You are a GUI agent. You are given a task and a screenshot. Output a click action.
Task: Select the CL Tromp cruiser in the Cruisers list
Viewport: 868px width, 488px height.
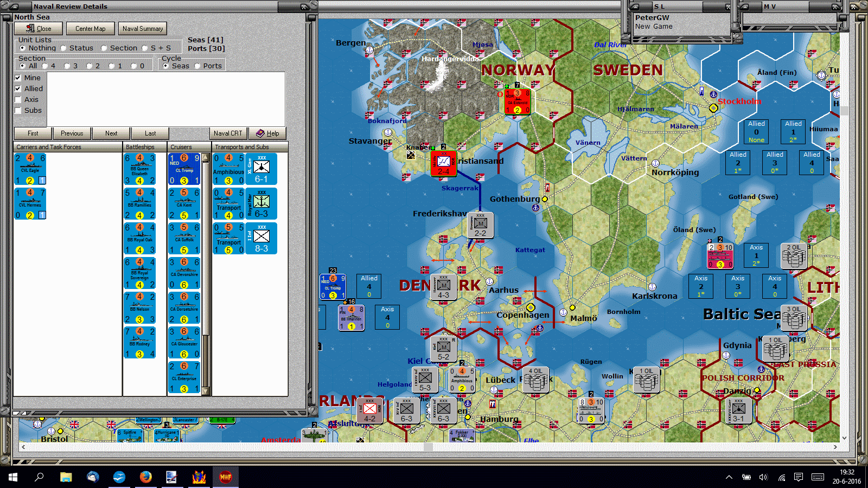tap(184, 169)
